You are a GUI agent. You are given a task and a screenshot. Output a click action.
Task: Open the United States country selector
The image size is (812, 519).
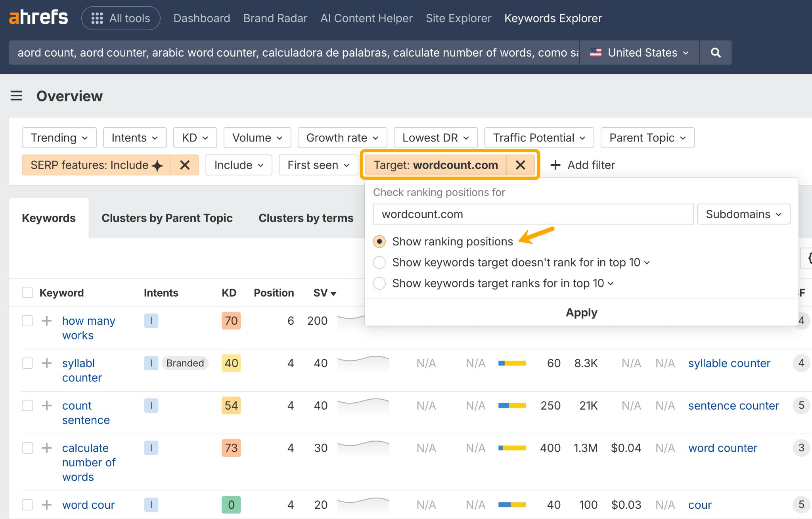(x=638, y=52)
